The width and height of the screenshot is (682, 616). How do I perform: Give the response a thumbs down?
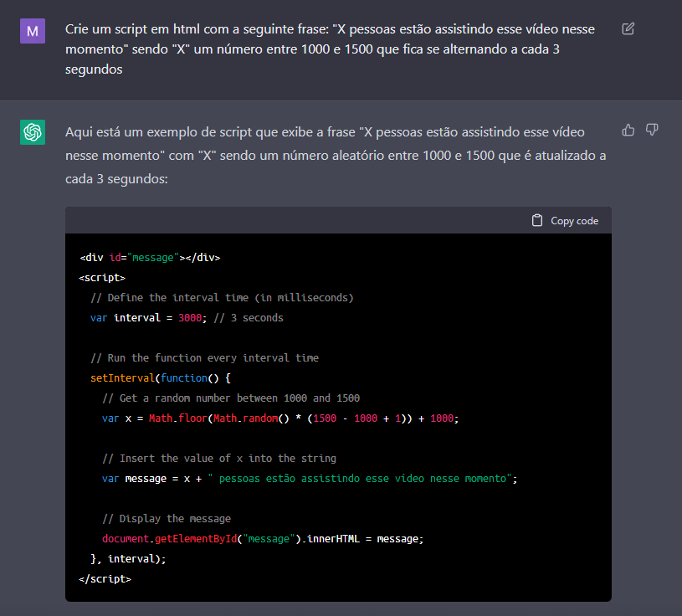pos(652,130)
